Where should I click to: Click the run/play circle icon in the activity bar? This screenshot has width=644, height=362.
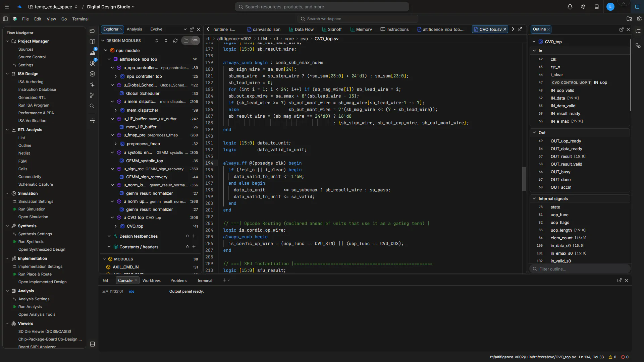(93, 74)
